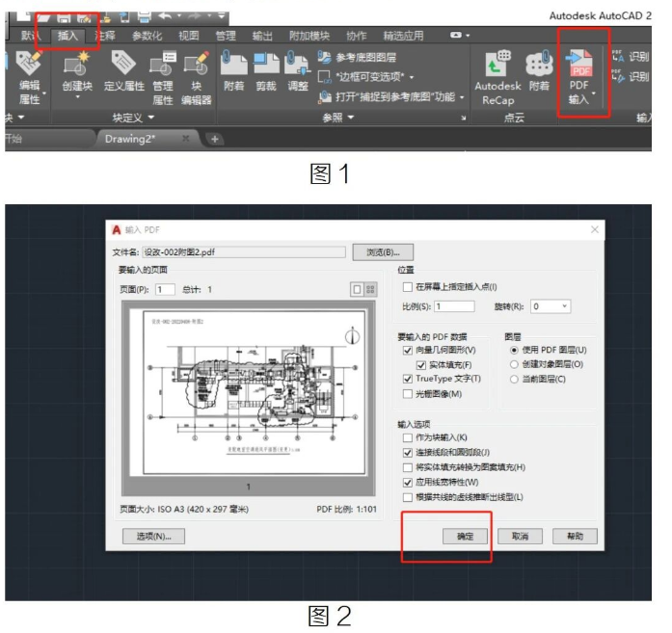
Task: Select Create object layers (创建对象图层) radio button
Action: [x=514, y=364]
